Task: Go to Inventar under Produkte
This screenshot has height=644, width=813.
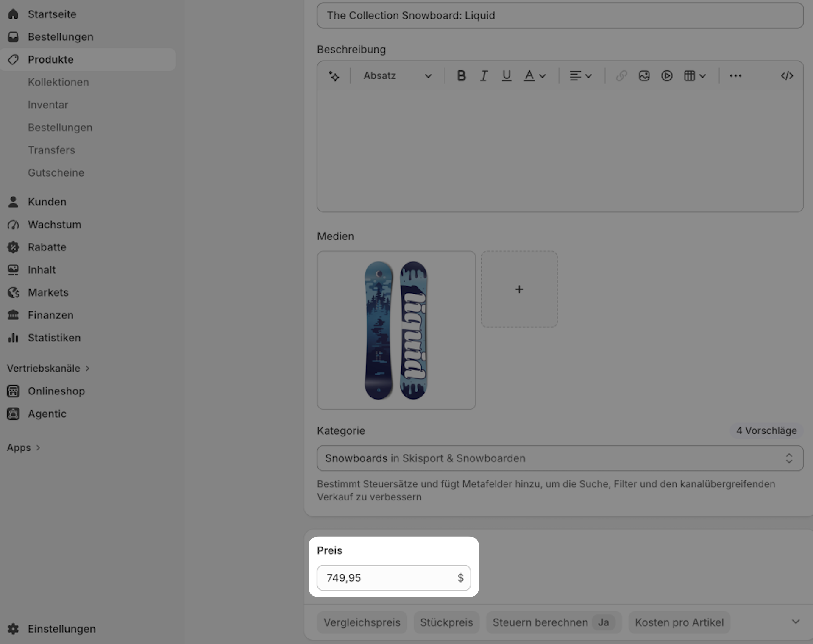Action: (x=48, y=105)
